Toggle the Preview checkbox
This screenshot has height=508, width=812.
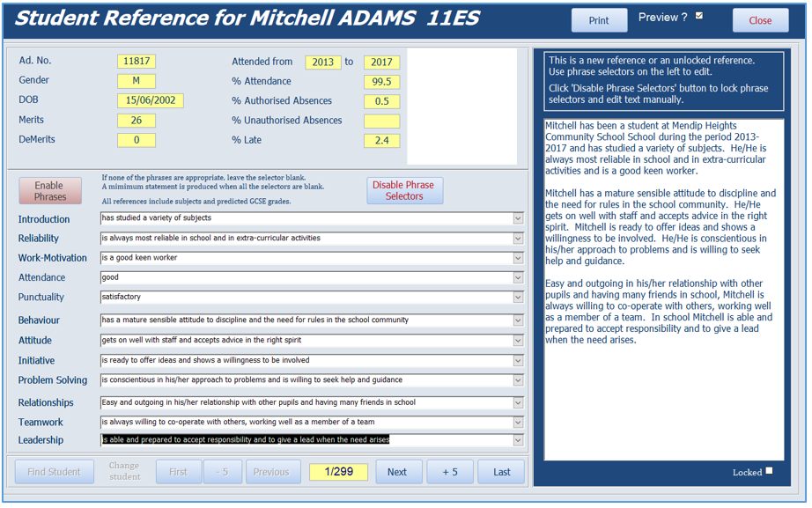click(699, 16)
